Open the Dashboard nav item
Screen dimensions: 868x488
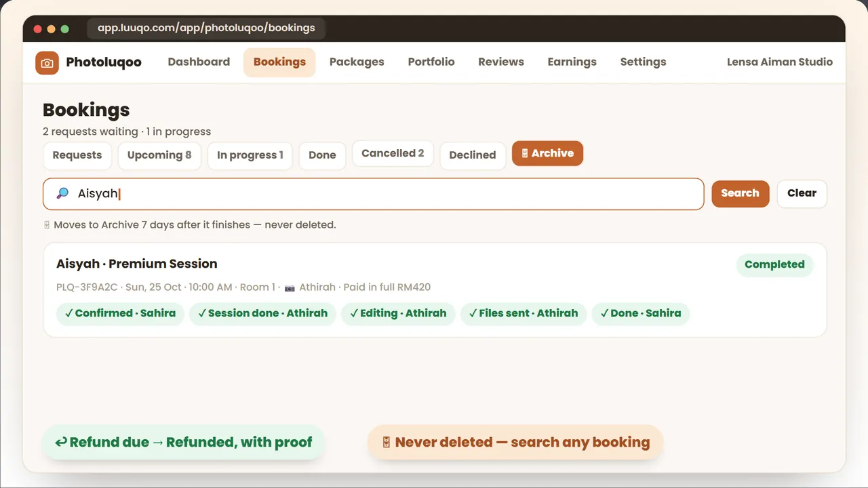pyautogui.click(x=199, y=62)
